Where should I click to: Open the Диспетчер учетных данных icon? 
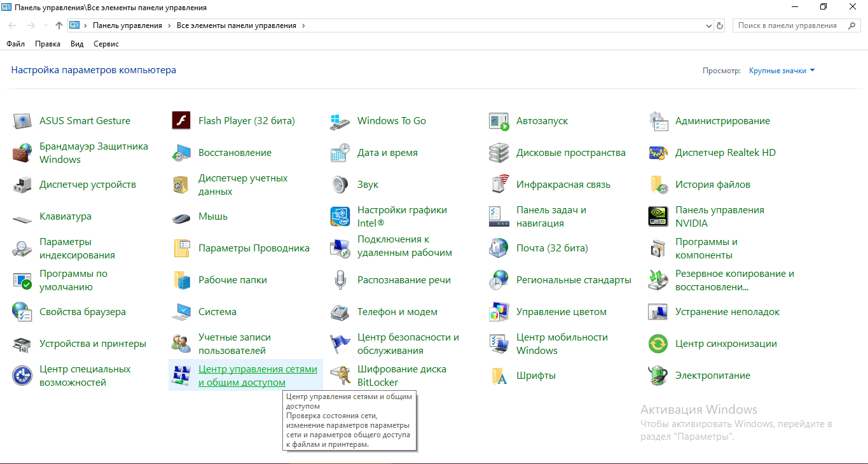[x=182, y=185]
